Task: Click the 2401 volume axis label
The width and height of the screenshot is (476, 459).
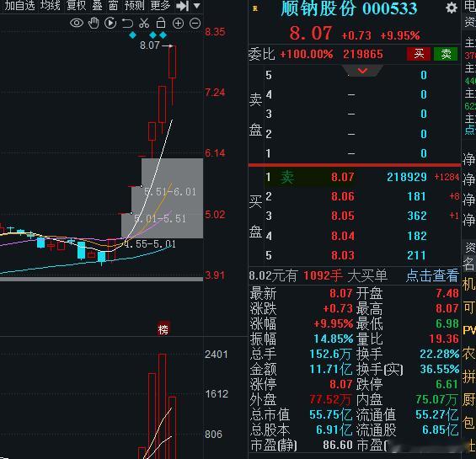Action: point(217,355)
